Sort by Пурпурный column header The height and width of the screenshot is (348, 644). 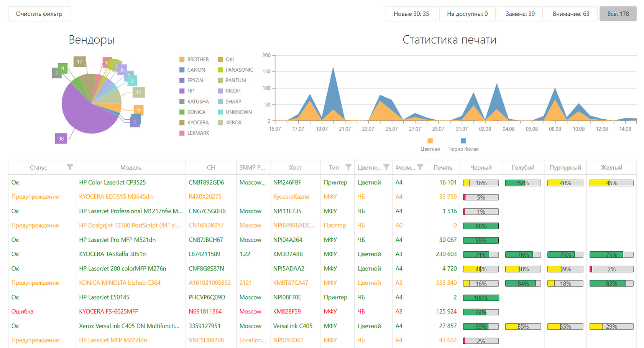coord(565,167)
